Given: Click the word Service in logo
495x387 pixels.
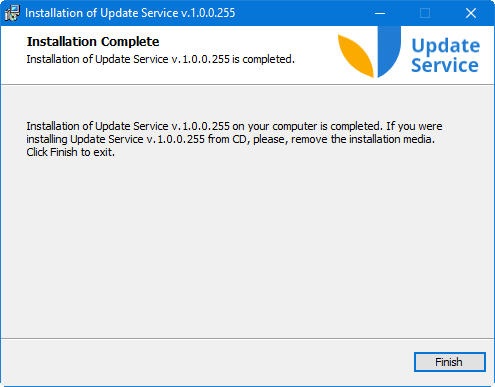Looking at the screenshot, I should [445, 65].
